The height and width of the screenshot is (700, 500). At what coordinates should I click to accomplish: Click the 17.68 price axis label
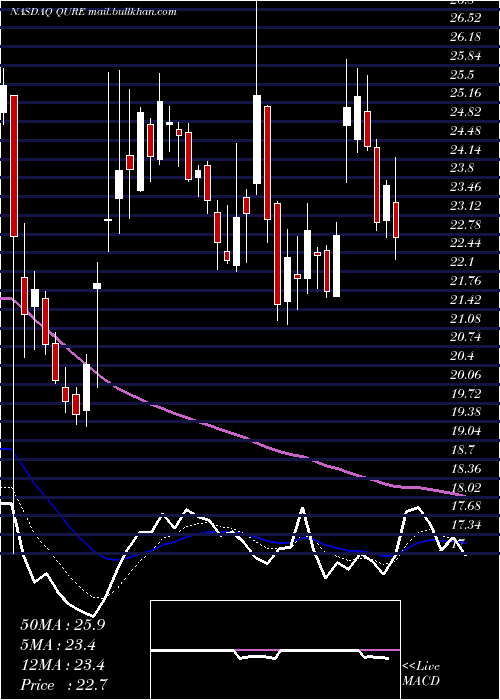(465, 505)
